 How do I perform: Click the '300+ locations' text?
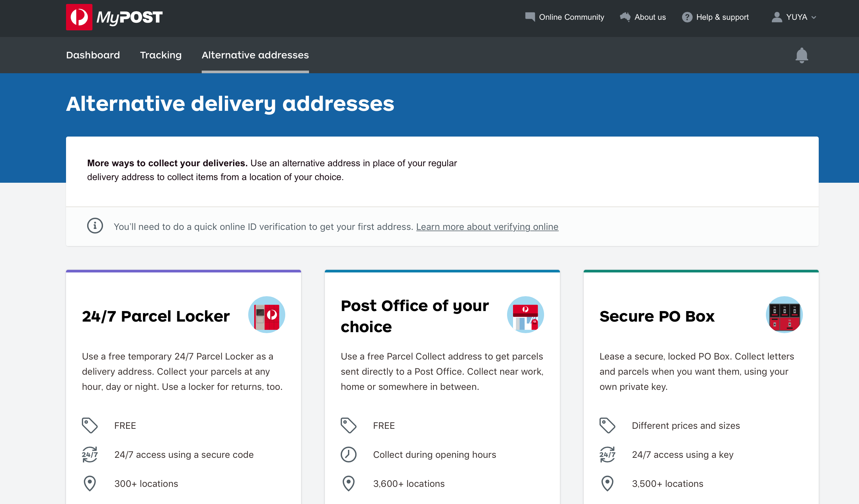(x=146, y=484)
